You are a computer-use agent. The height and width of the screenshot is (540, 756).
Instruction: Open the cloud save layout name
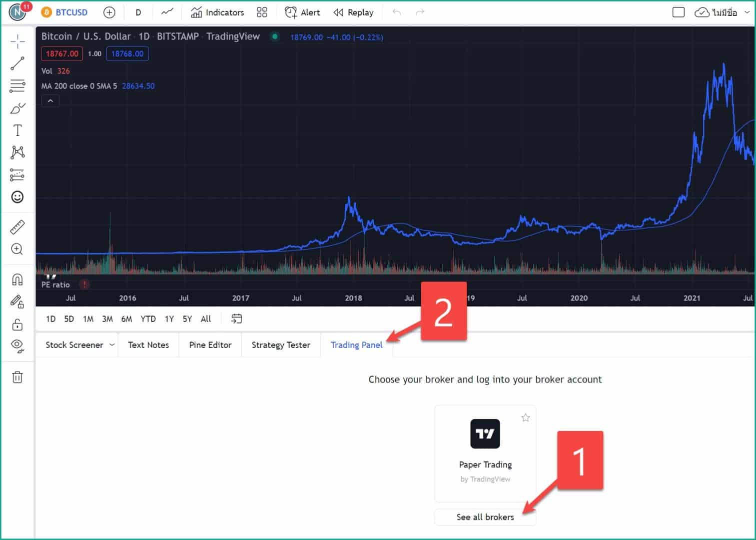click(716, 12)
